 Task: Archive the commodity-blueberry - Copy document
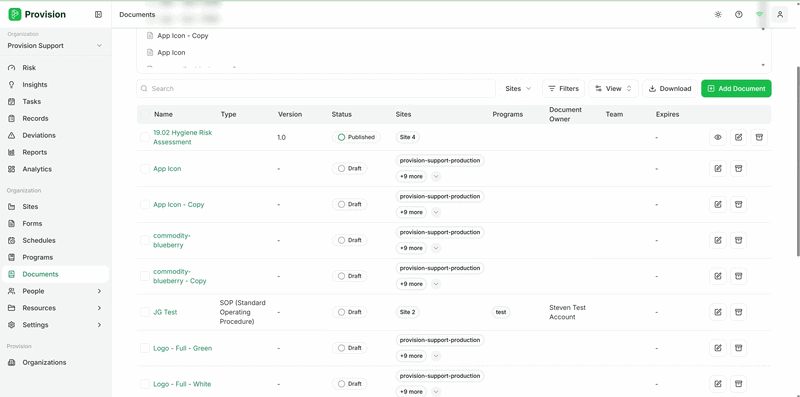pos(738,276)
